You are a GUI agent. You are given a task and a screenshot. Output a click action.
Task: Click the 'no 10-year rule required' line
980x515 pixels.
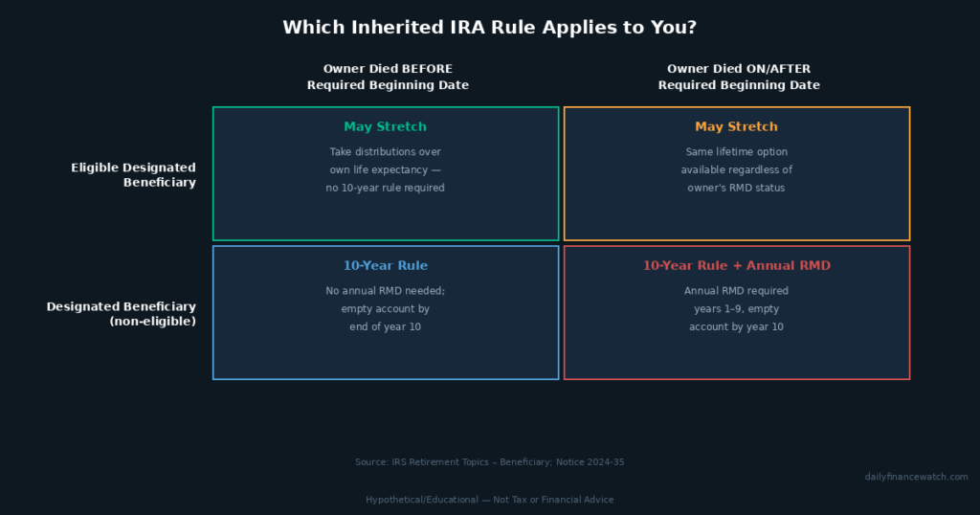(x=385, y=189)
